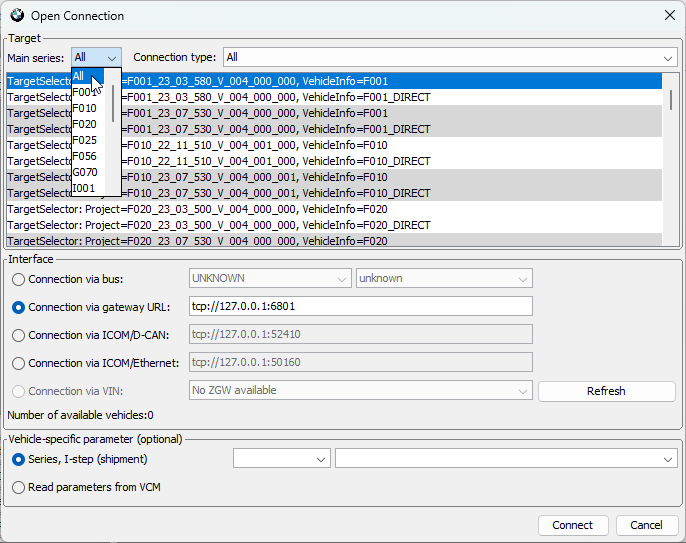Collapse the Main series dropdown
This screenshot has width=686, height=543.
(x=96, y=57)
